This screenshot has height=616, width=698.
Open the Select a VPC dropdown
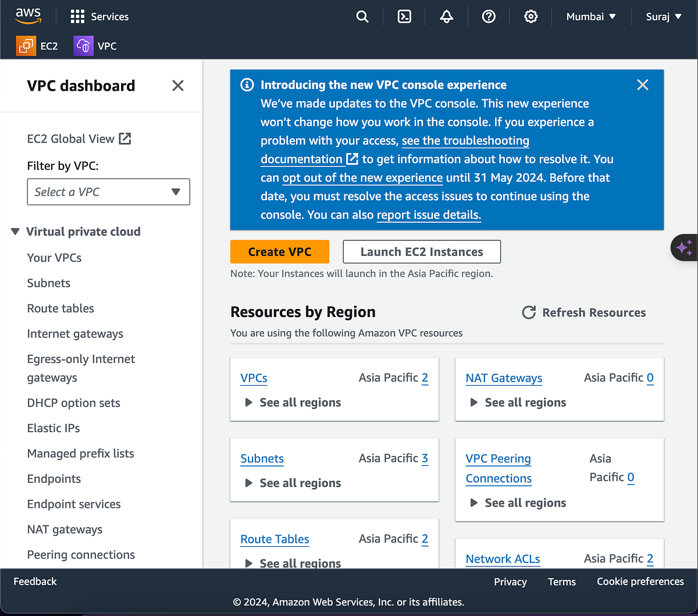[x=108, y=191]
